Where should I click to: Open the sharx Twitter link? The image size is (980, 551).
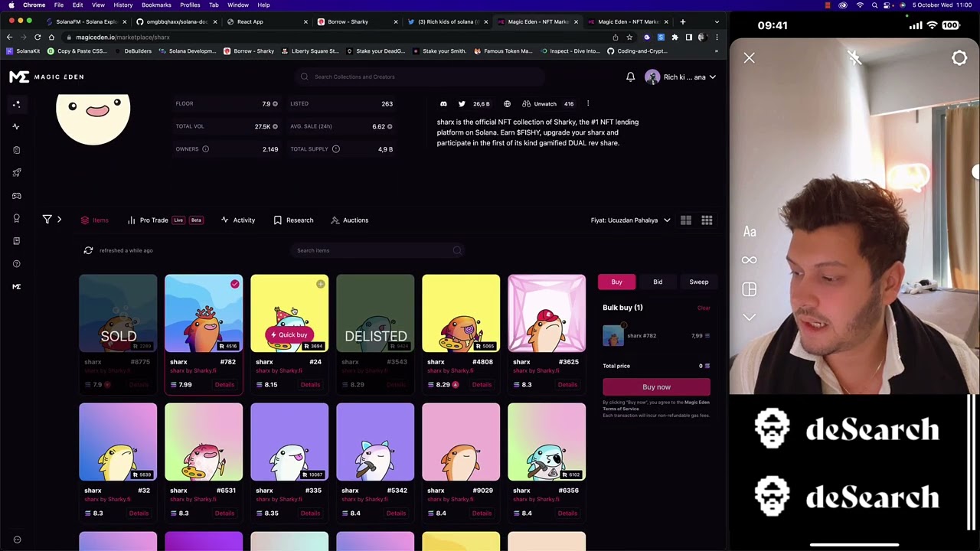pos(462,104)
